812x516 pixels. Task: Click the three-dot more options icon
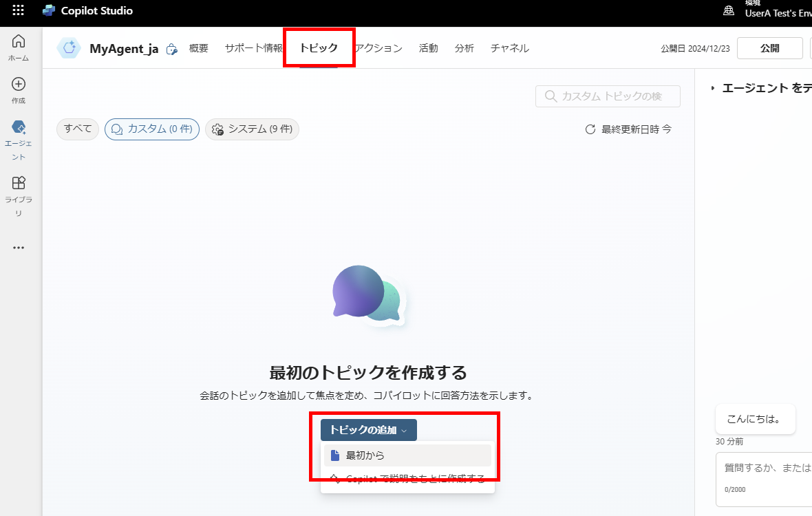click(x=19, y=248)
